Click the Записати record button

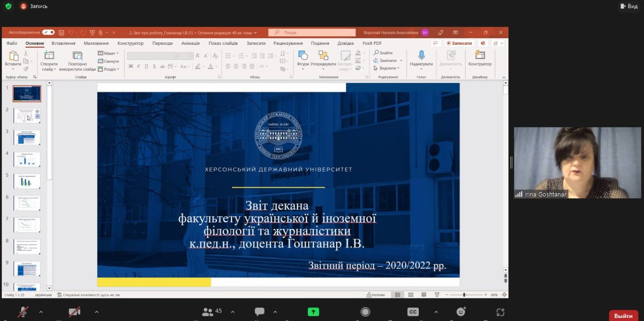tap(459, 43)
